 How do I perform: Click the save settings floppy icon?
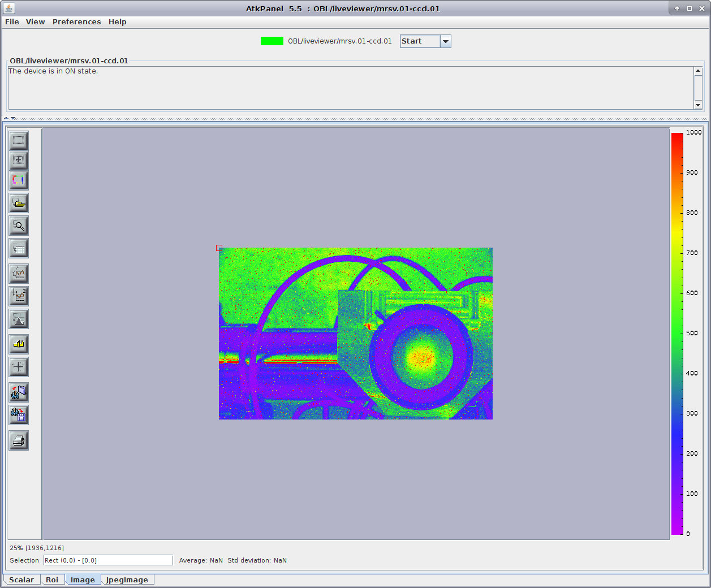coord(19,416)
